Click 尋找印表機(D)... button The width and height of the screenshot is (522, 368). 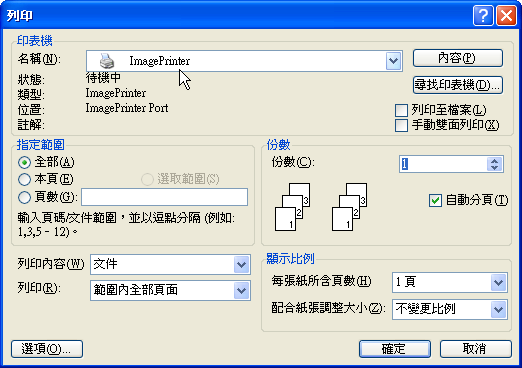tap(458, 85)
